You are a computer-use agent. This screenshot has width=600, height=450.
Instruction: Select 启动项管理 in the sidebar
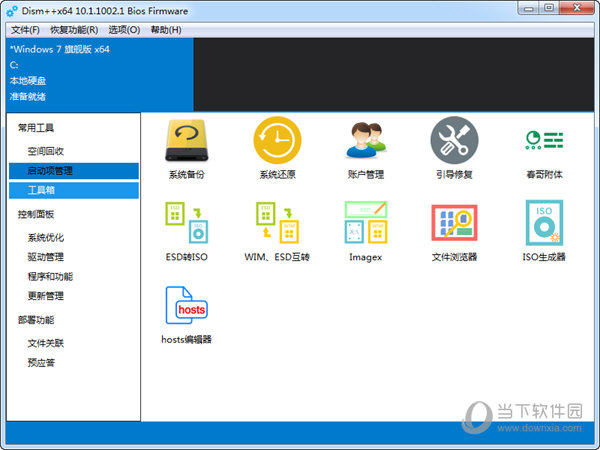click(74, 171)
